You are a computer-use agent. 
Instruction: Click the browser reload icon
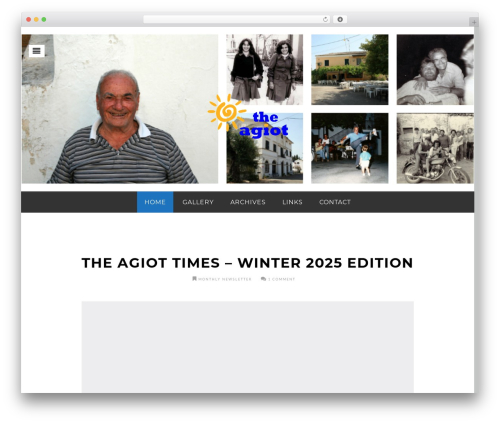click(x=325, y=20)
